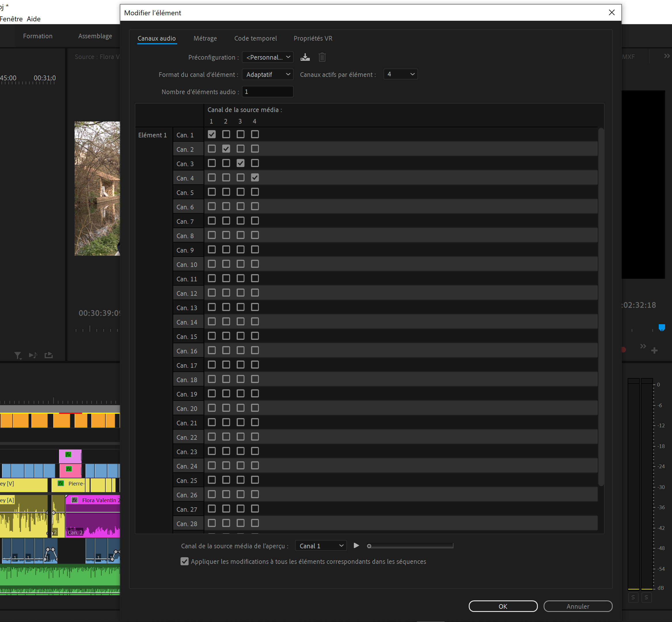Toggle Appliquer les modifications à tous les éléments

coord(184,562)
